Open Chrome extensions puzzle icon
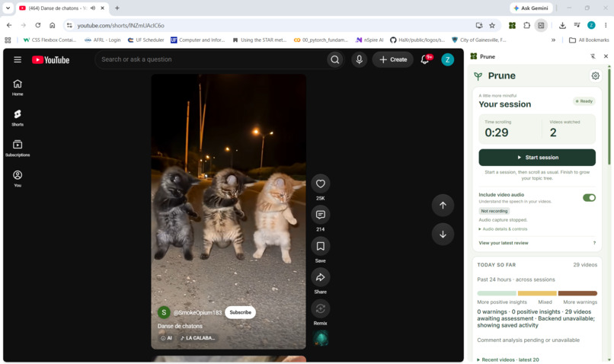This screenshot has height=364, width=614. pyautogui.click(x=526, y=25)
